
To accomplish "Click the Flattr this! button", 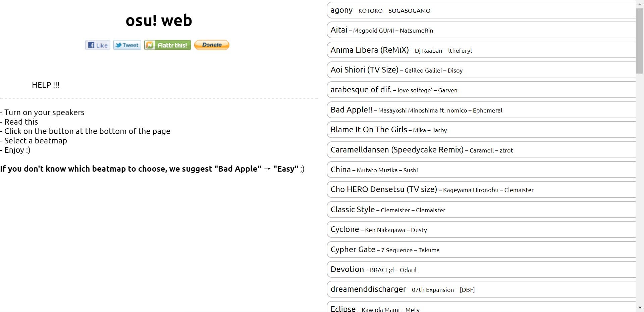I will [x=168, y=45].
